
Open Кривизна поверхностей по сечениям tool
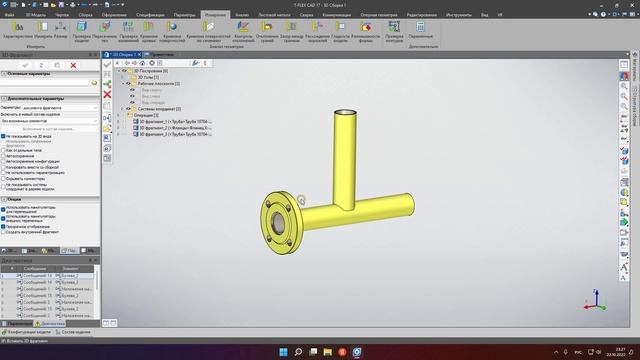(208, 31)
